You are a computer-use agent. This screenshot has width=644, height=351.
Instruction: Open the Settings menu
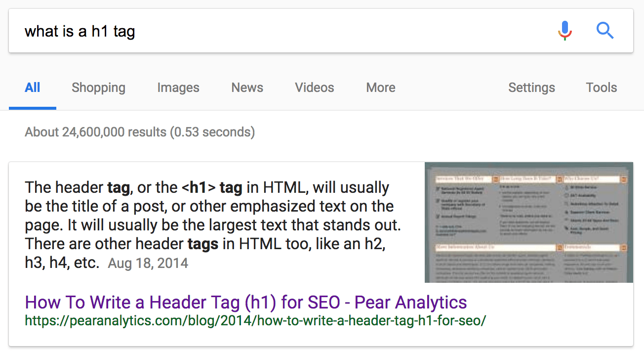coord(531,88)
